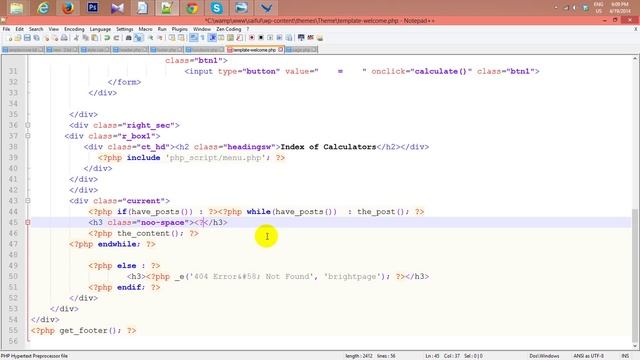Open Internet Explorer from the taskbar

(43, 8)
